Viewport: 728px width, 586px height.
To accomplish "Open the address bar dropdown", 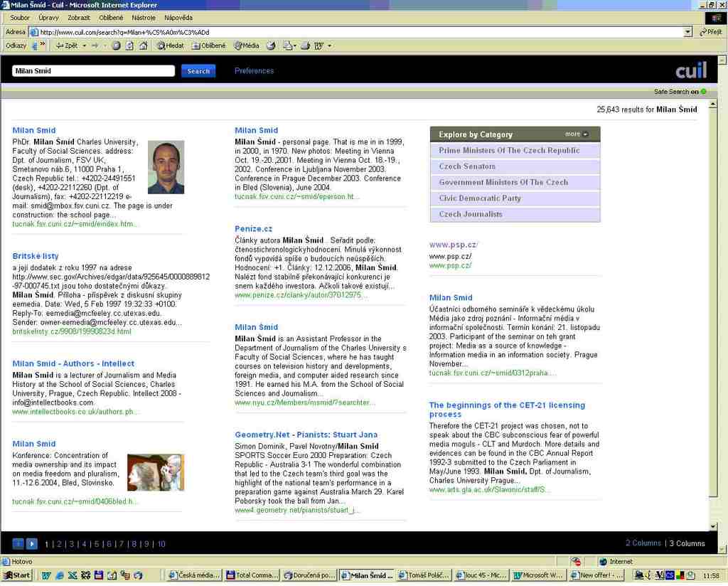I will pyautogui.click(x=687, y=32).
